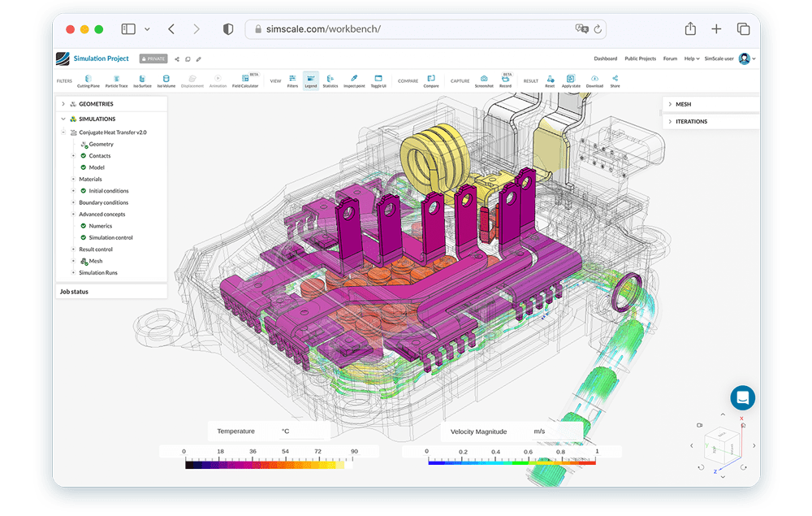The image size is (812, 516).
Task: Add a Particle Trace filter
Action: click(x=116, y=80)
